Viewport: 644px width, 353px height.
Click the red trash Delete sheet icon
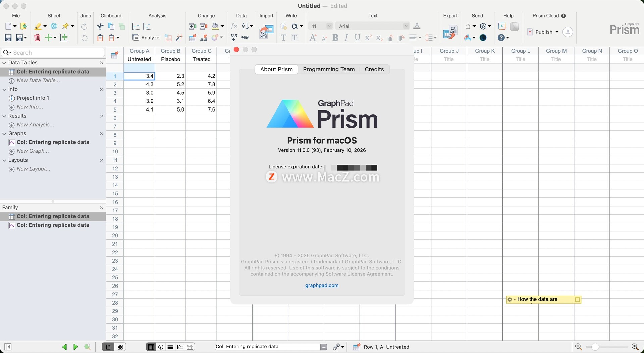pyautogui.click(x=37, y=38)
